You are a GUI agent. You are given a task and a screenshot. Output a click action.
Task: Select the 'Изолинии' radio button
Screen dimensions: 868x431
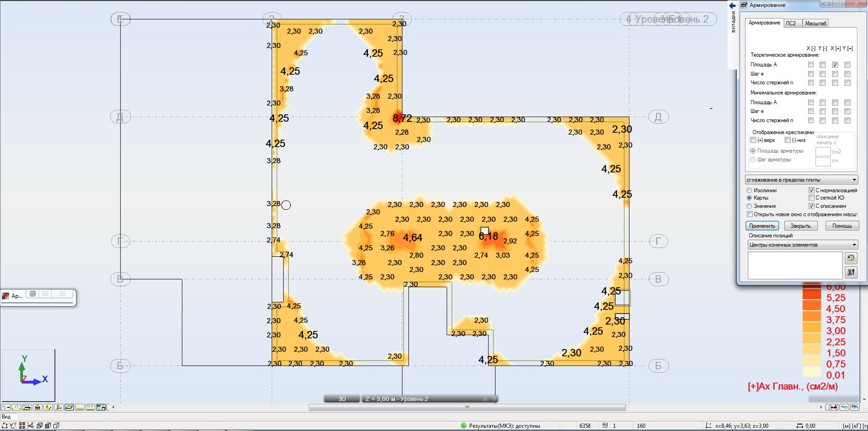(x=749, y=190)
